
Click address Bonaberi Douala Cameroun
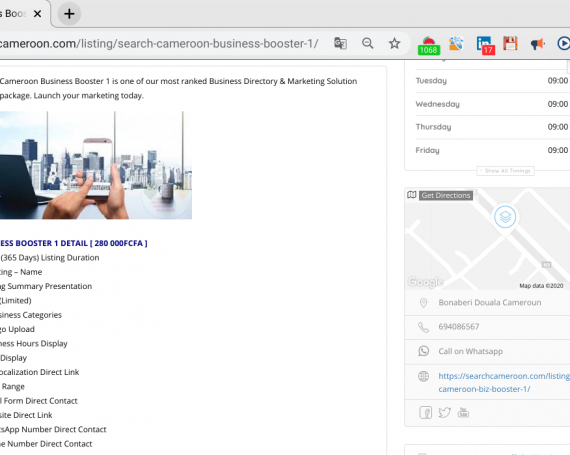click(490, 303)
